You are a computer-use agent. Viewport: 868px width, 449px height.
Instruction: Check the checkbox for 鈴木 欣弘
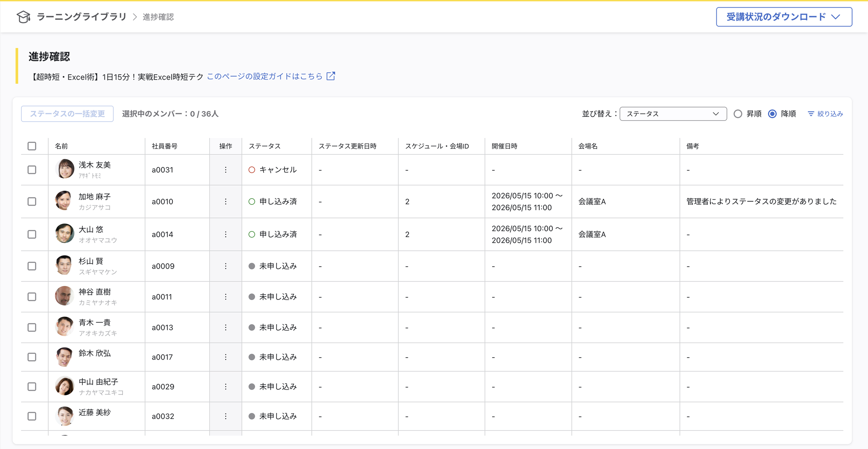(32, 357)
